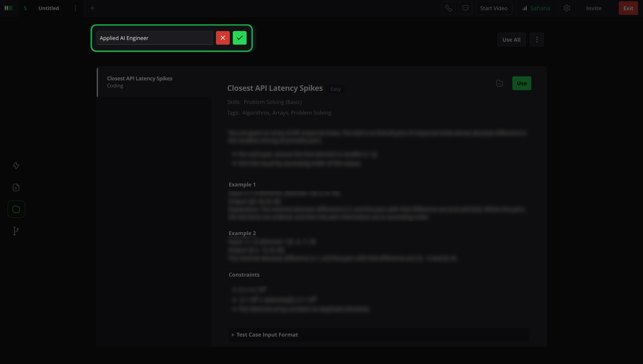Open more options menu beside Use All
This screenshot has width=643, height=364.
click(x=537, y=40)
